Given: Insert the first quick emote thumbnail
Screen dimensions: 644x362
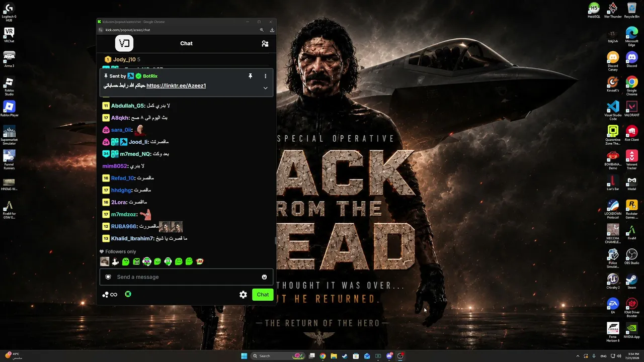Looking at the screenshot, I should click(105, 261).
